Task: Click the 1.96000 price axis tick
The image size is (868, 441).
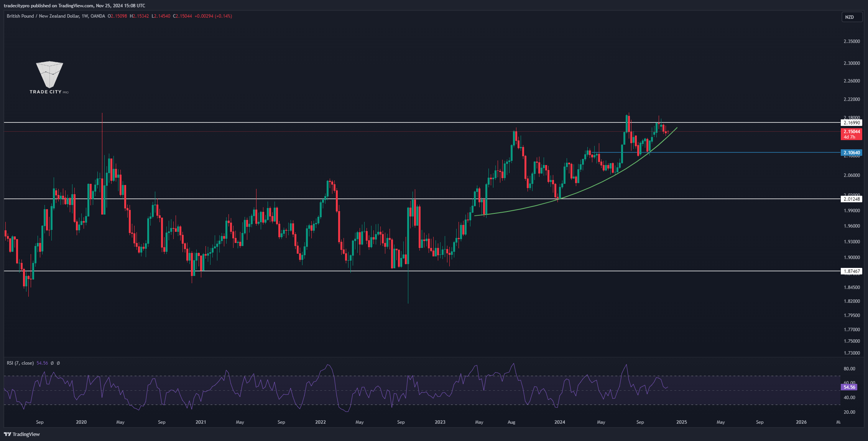Action: pos(852,226)
